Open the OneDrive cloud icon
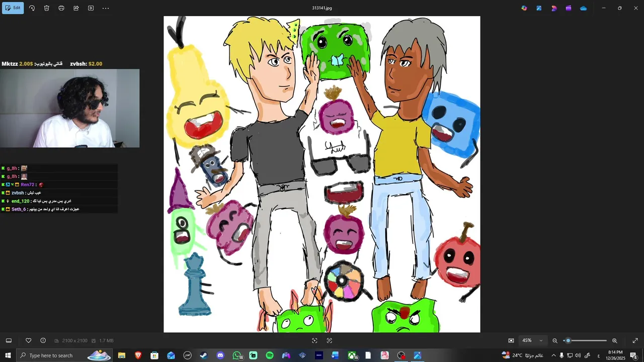The height and width of the screenshot is (362, 644). pos(583,8)
